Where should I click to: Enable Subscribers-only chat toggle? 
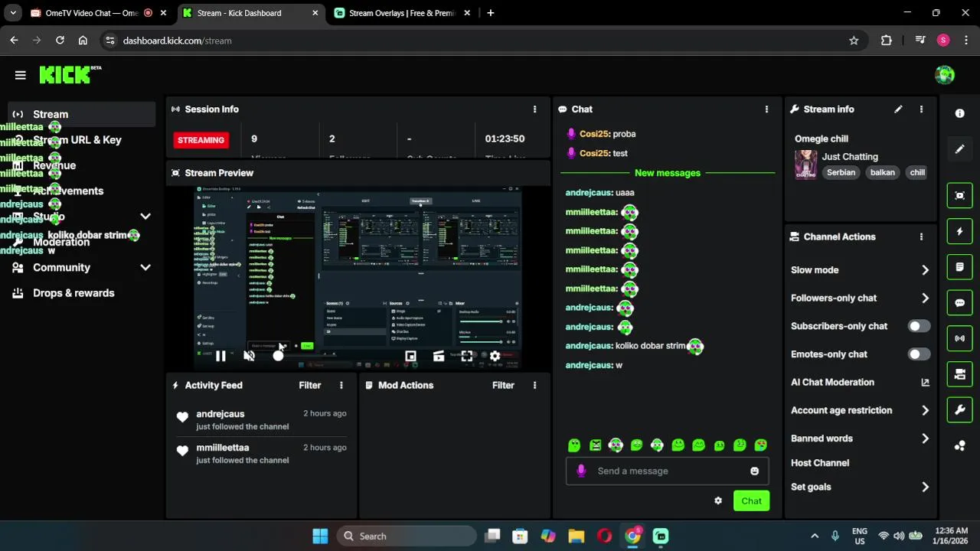[919, 326]
